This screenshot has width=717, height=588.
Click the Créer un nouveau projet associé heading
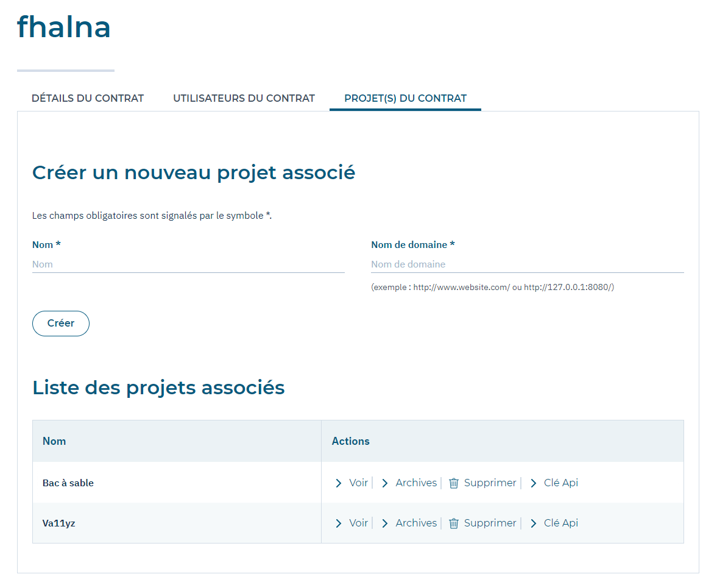194,173
